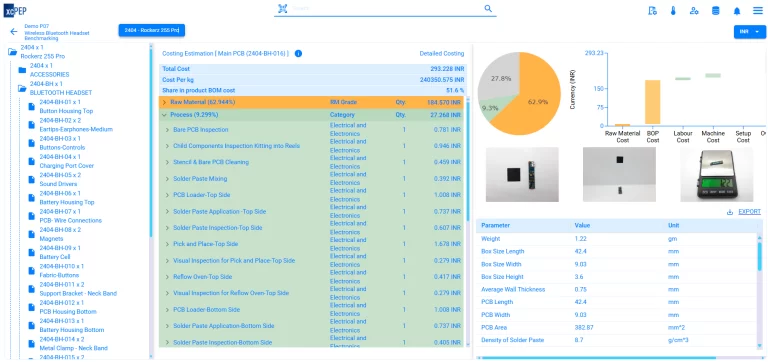The image size is (768, 362).
Task: Select Solder Paste Application -Top Side text
Action: pyautogui.click(x=219, y=212)
